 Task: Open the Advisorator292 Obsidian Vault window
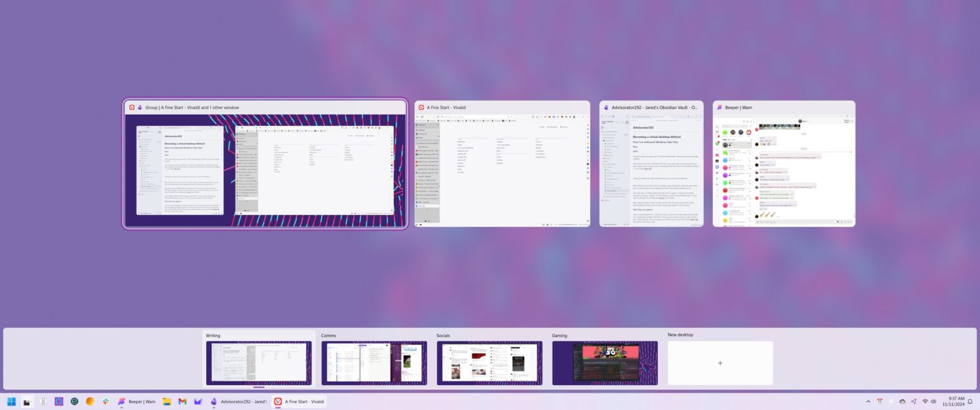point(651,165)
